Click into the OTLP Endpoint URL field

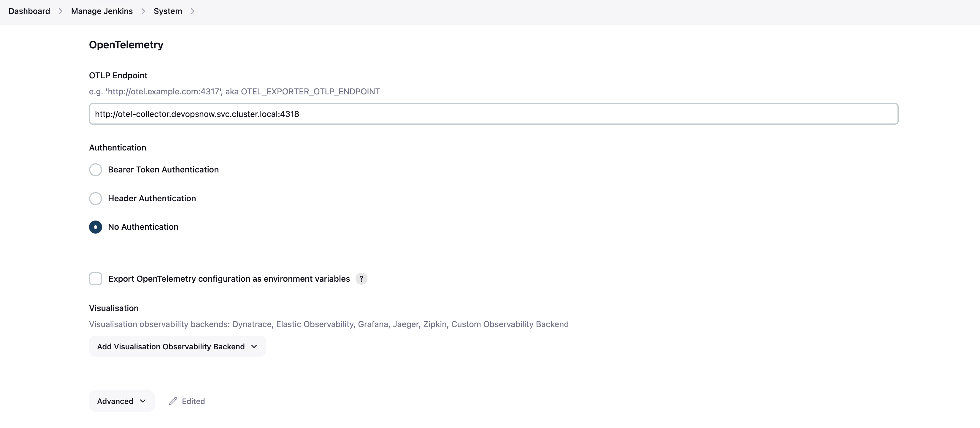[x=494, y=114]
